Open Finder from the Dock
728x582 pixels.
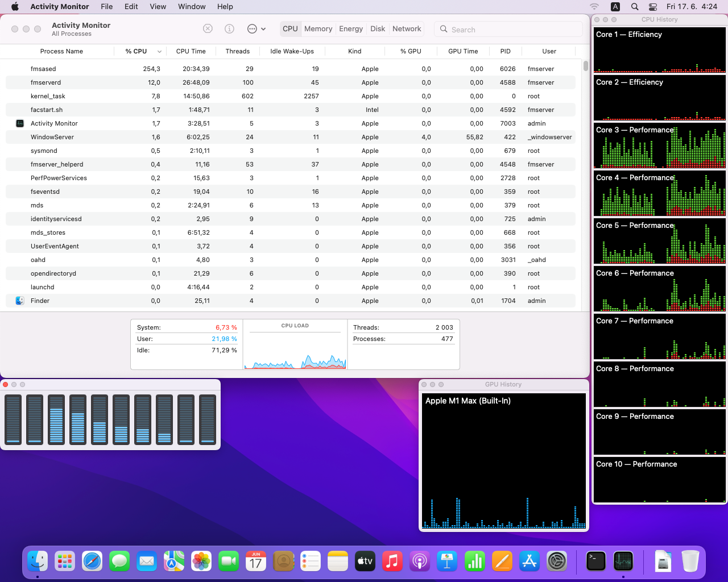[x=38, y=562]
